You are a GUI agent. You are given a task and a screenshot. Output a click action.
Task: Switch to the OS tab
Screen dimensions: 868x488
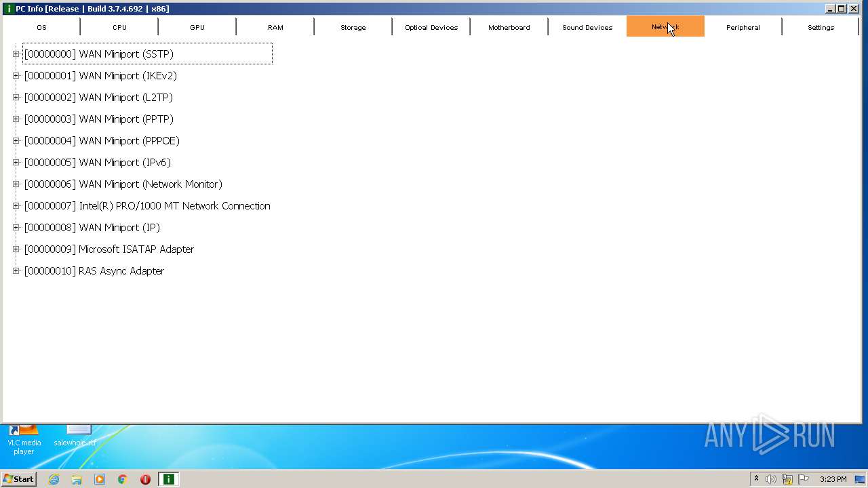(x=41, y=27)
